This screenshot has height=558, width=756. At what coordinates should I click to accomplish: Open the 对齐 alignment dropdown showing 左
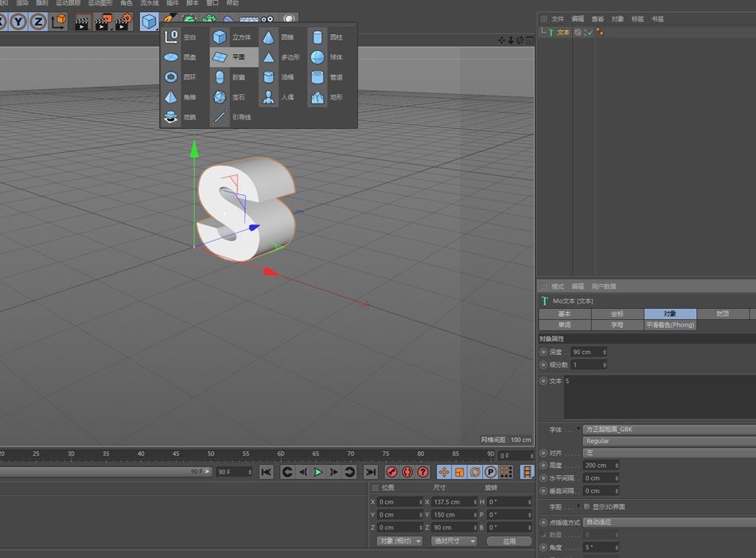click(669, 453)
